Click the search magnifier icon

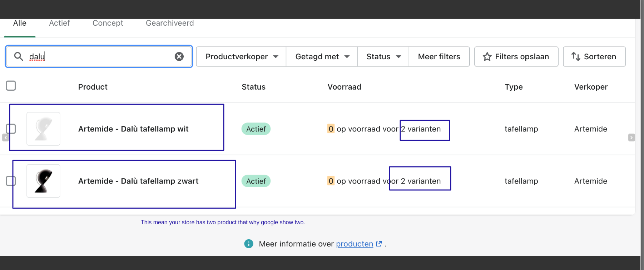[x=19, y=56]
